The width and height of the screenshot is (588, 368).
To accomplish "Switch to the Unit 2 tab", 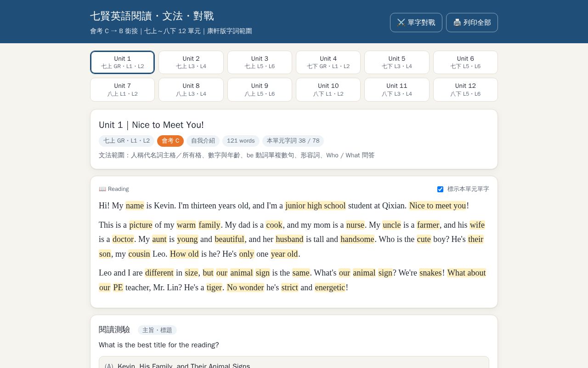I will click(x=191, y=62).
